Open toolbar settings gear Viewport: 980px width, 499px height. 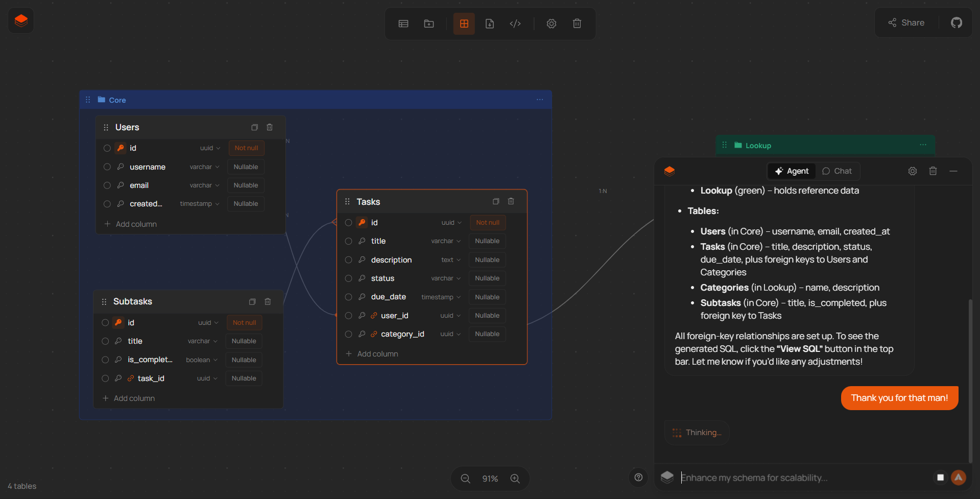[552, 23]
